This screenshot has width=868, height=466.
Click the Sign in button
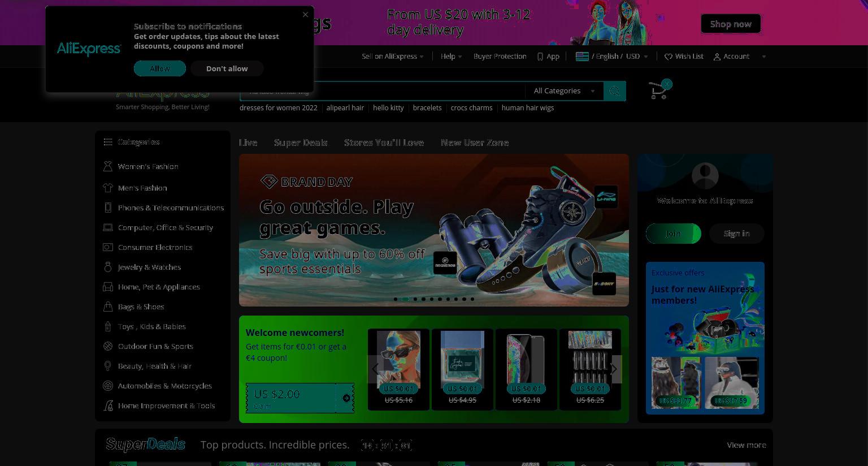tap(737, 234)
